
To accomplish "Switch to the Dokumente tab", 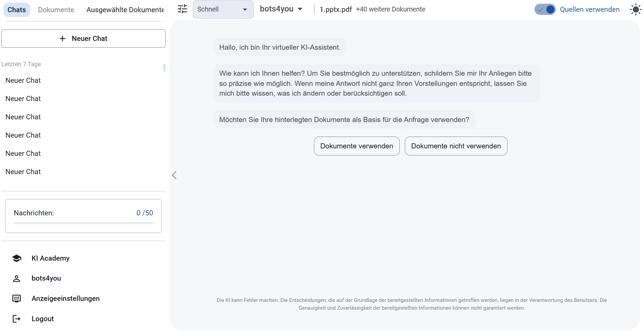I will pos(56,9).
